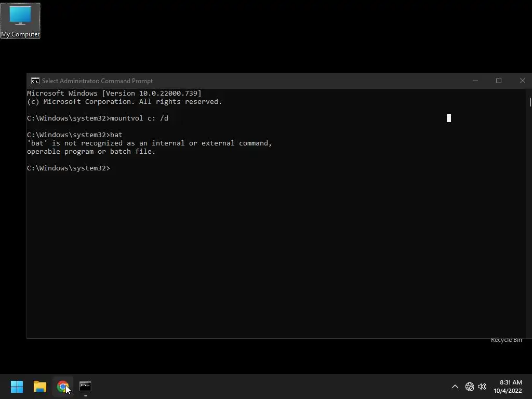Launch Google Chrome from the taskbar
The image size is (532, 399).
pos(62,387)
